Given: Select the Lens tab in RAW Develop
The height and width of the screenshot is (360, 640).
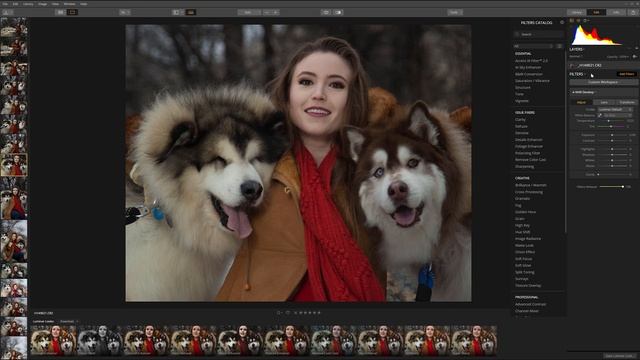Looking at the screenshot, I should (604, 102).
